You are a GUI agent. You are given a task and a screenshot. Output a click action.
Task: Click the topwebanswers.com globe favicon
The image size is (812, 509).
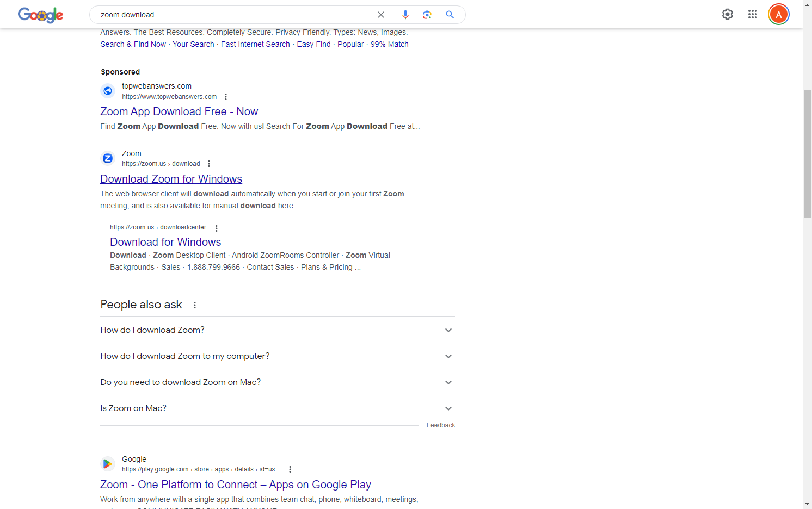pyautogui.click(x=108, y=91)
